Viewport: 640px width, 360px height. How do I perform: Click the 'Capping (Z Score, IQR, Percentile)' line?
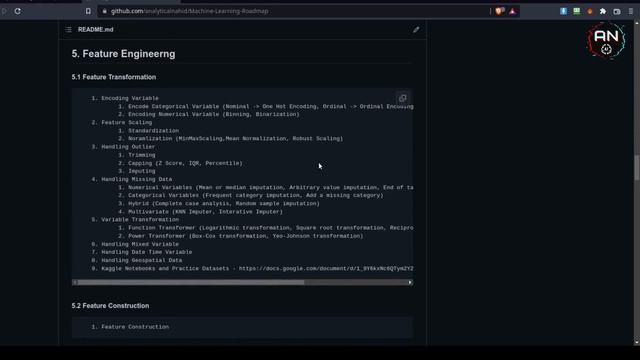[180, 163]
